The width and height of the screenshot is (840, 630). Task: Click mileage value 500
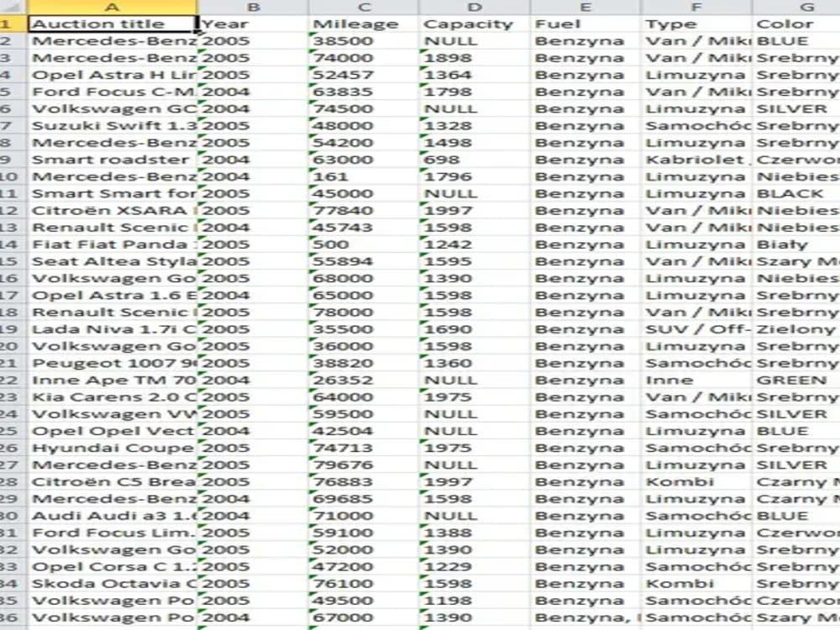(364, 244)
